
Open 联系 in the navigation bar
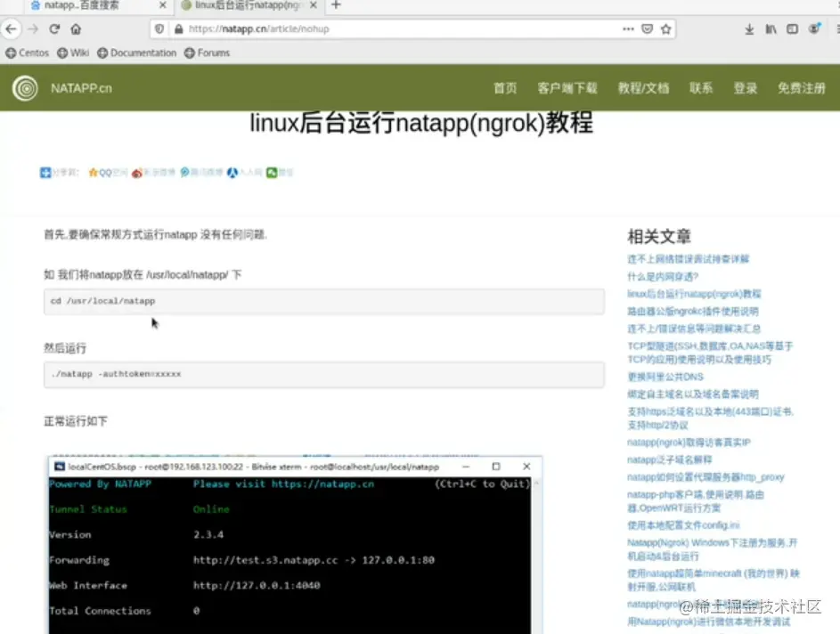coord(701,88)
